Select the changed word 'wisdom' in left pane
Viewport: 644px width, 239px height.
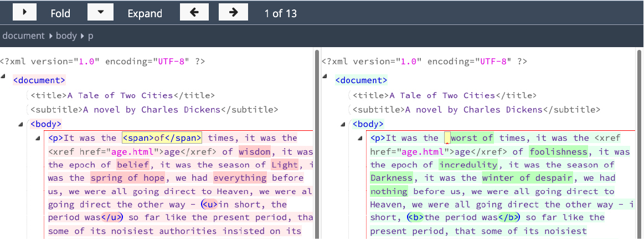(255, 151)
